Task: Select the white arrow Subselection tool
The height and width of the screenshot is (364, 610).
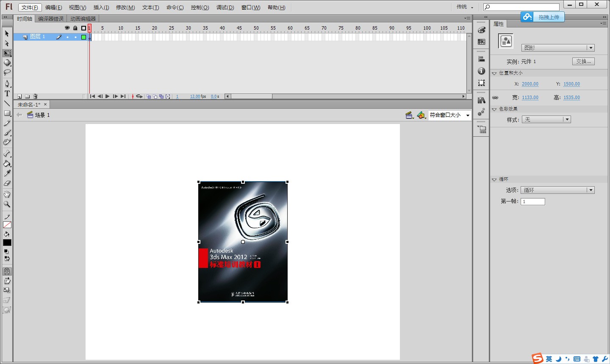Action: [x=7, y=43]
